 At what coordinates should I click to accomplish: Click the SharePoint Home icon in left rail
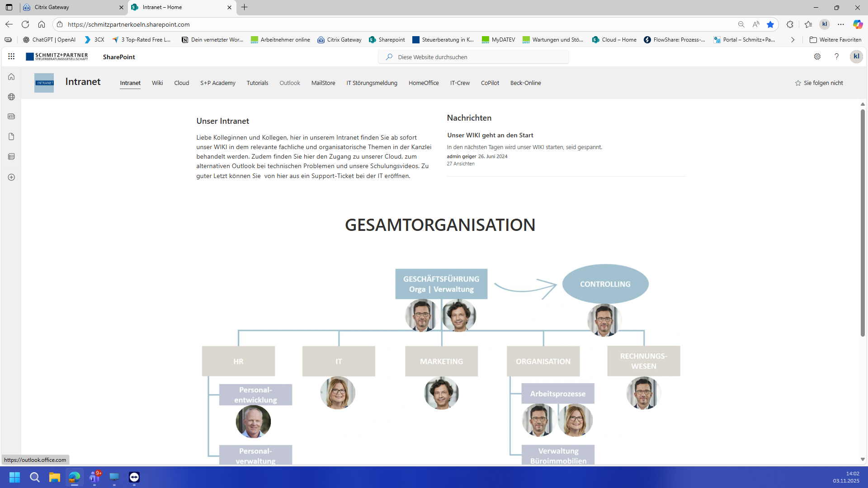coord(11,77)
